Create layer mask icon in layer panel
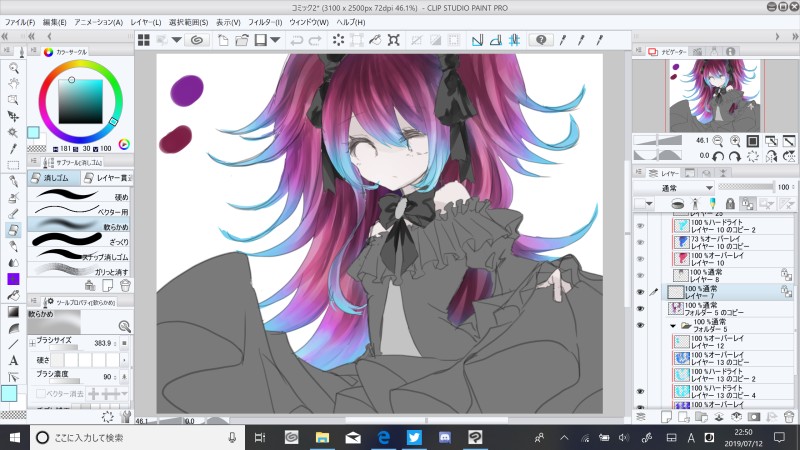Screen dimensions: 800x450 (x=754, y=417)
